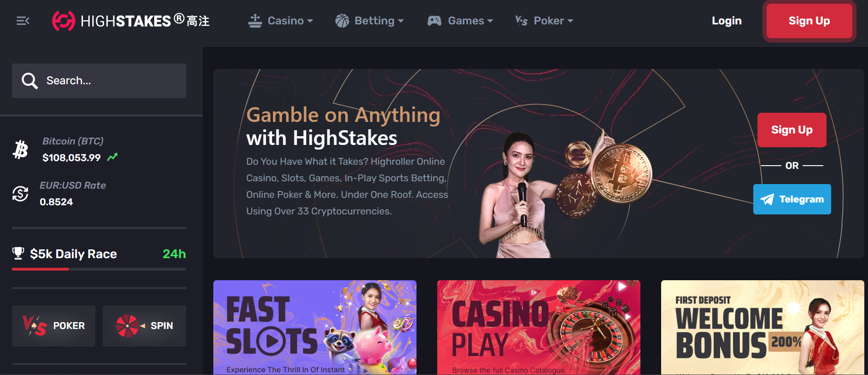Click the HighStakes logo icon
Viewport: 868px width, 375px height.
[64, 21]
